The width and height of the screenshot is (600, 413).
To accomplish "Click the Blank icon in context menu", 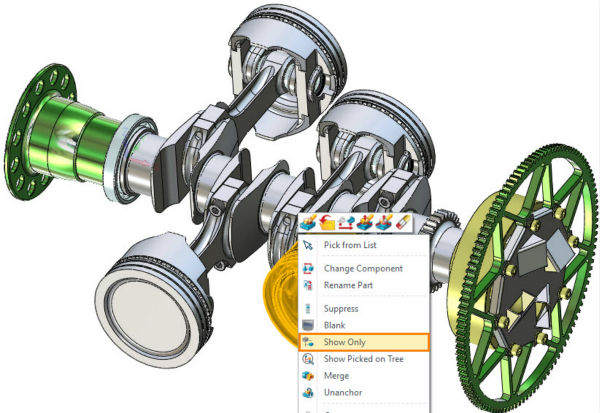I will click(310, 325).
